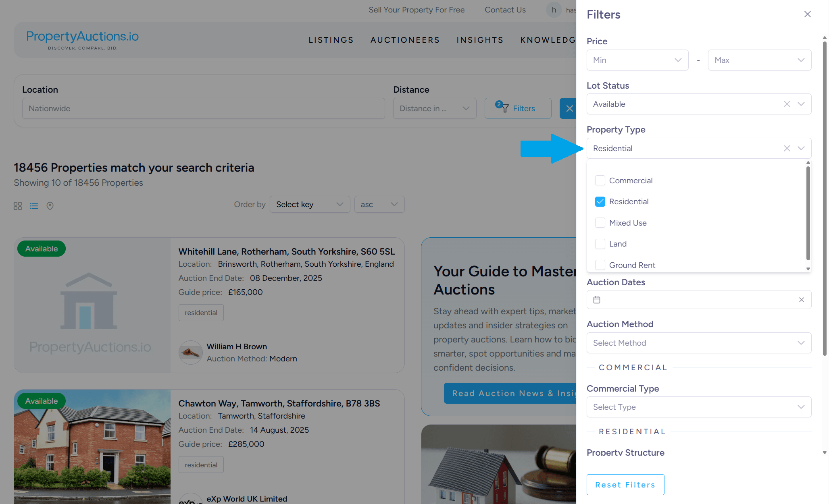The width and height of the screenshot is (829, 504).
Task: Click the blue clear search X button
Action: (x=569, y=108)
